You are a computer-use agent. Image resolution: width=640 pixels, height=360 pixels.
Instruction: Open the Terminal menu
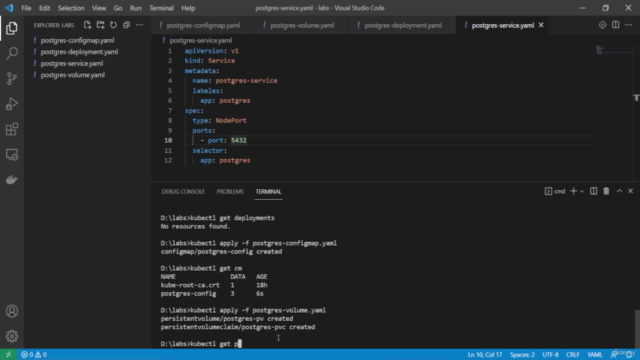tap(161, 8)
